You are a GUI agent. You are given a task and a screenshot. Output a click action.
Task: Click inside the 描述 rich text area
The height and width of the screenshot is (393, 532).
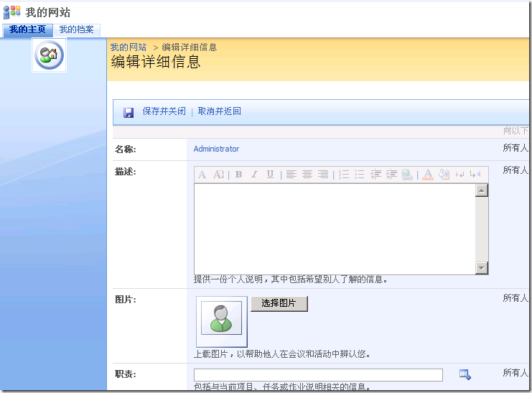[335, 229]
